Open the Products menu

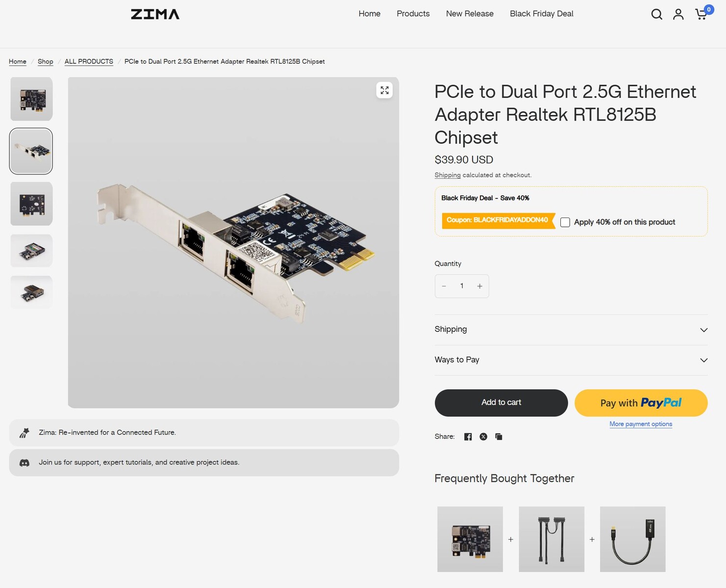(413, 14)
